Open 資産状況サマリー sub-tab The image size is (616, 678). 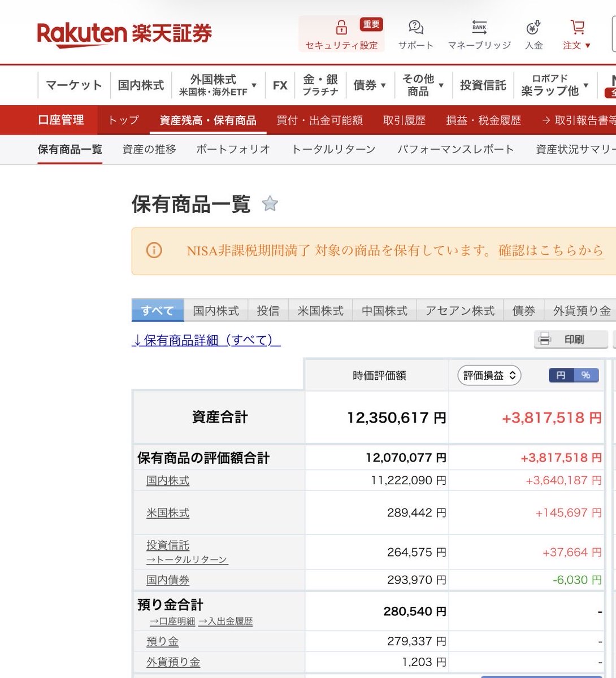tap(575, 149)
